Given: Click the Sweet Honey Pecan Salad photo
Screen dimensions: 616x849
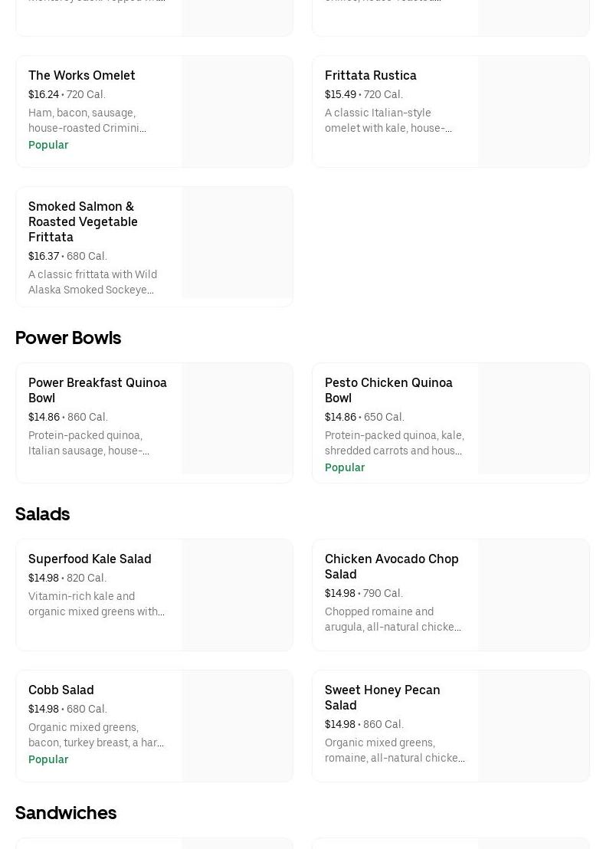Looking at the screenshot, I should (534, 726).
